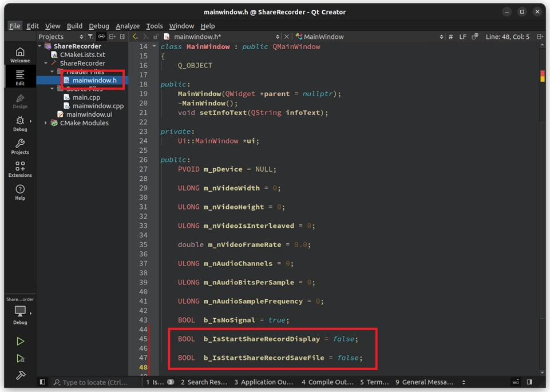Go back in navigation history
Viewport: 550px width, 392px height.
point(135,37)
